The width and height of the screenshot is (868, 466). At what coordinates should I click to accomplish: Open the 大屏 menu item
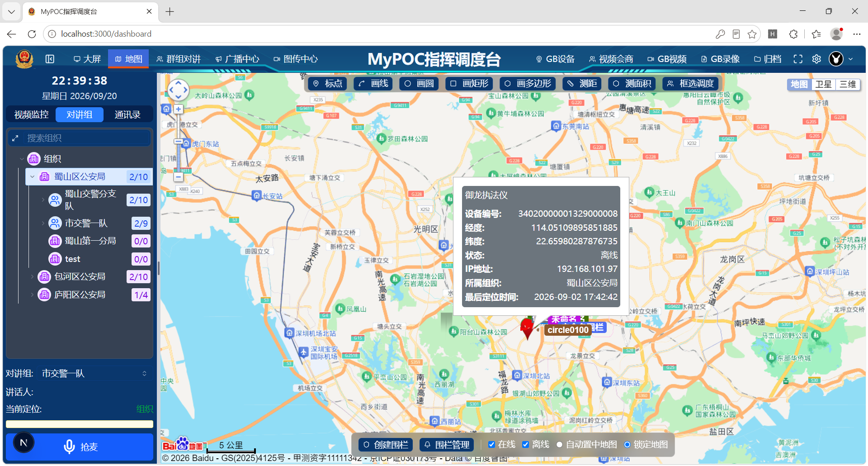tap(87, 59)
